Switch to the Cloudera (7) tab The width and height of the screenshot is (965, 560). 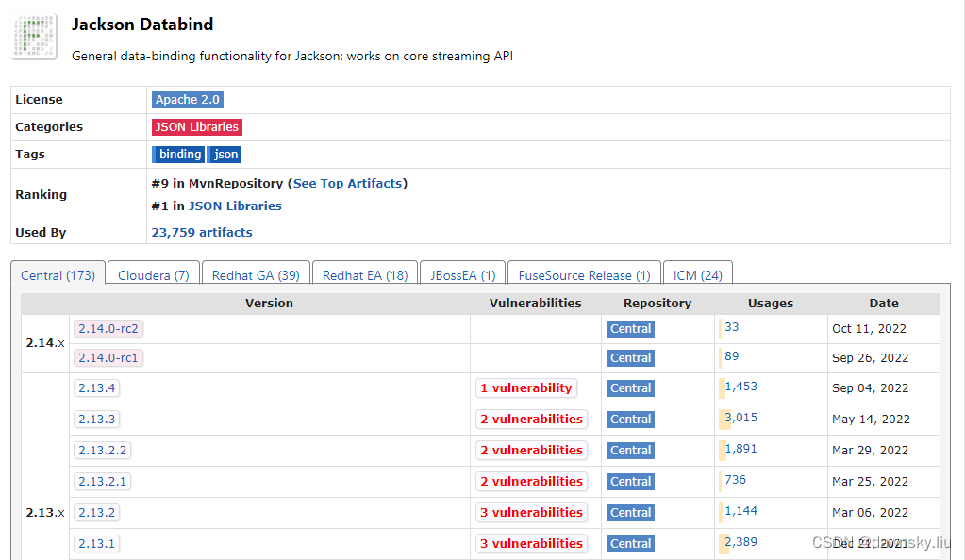(x=153, y=275)
